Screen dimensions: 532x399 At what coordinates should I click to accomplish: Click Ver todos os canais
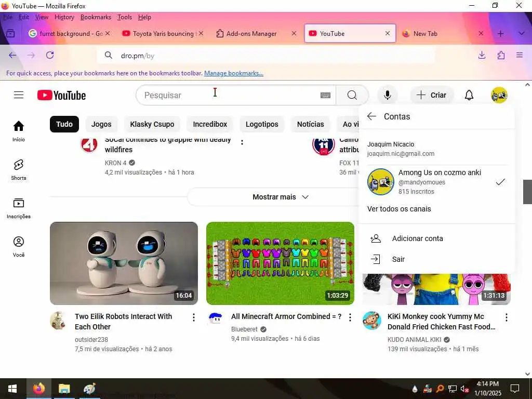coord(399,209)
